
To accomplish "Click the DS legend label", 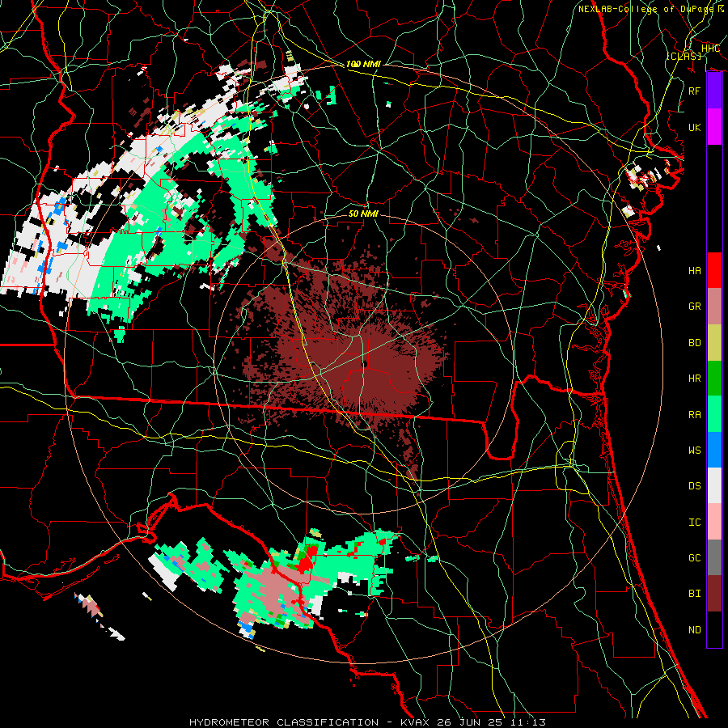I will click(x=694, y=486).
